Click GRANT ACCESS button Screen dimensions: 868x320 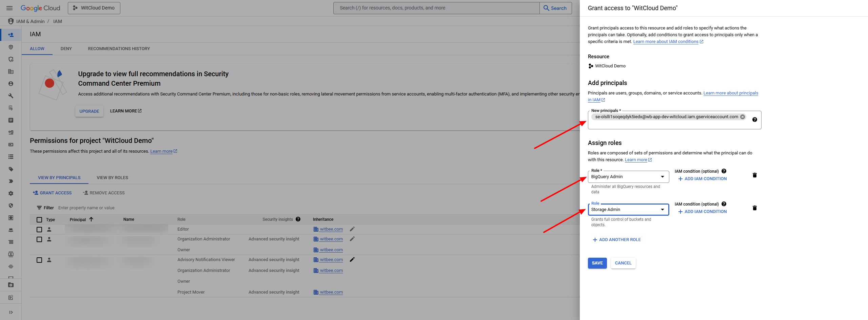pos(52,193)
